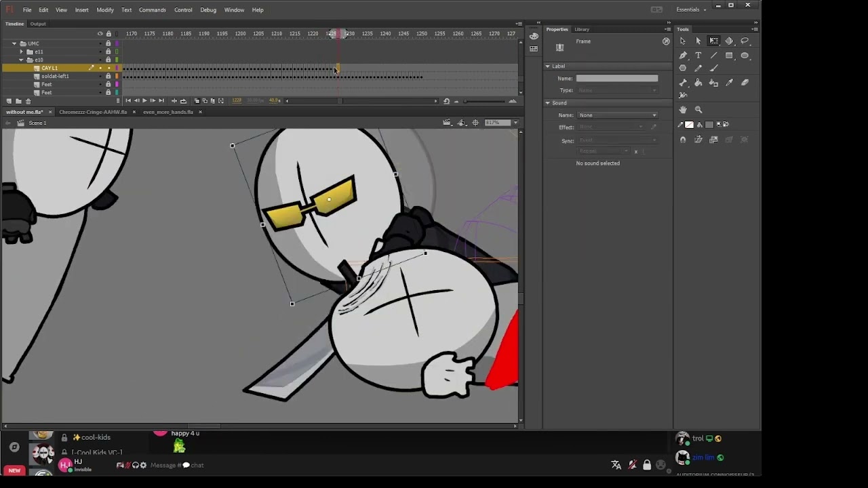Viewport: 868px width, 488px height.
Task: Collapse the UMC folder
Action: tap(14, 43)
